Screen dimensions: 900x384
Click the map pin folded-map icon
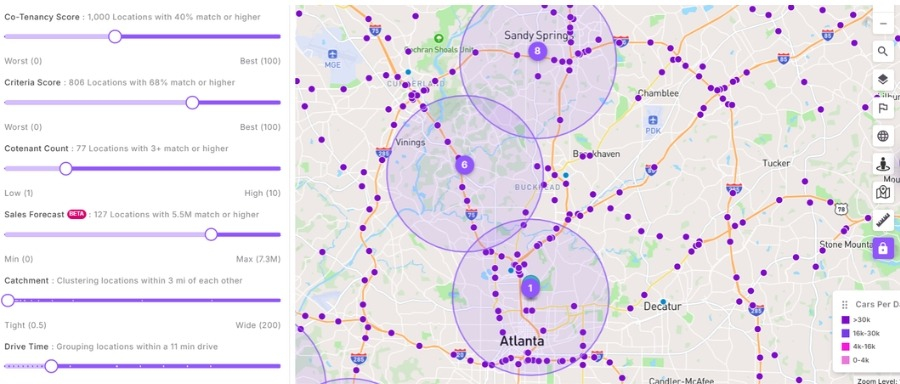pos(883,192)
